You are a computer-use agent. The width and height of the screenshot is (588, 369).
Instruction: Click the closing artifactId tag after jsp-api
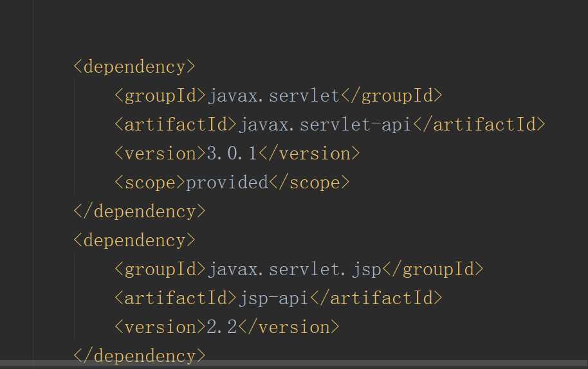click(376, 298)
